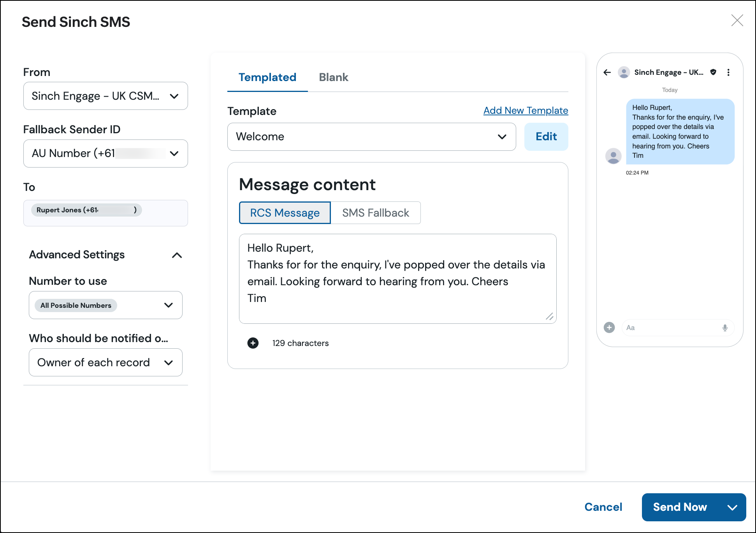Open the three-dot menu in phone preview
The image size is (756, 533).
pyautogui.click(x=728, y=72)
